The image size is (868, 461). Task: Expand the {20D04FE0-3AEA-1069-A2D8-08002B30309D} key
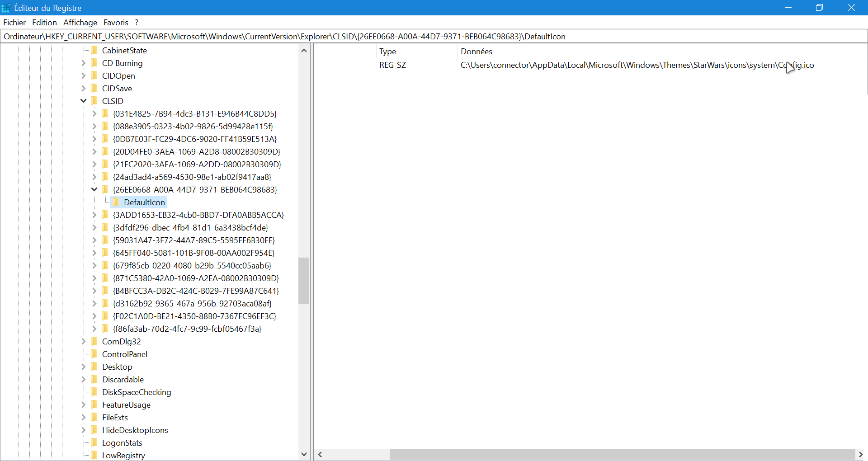coord(94,151)
